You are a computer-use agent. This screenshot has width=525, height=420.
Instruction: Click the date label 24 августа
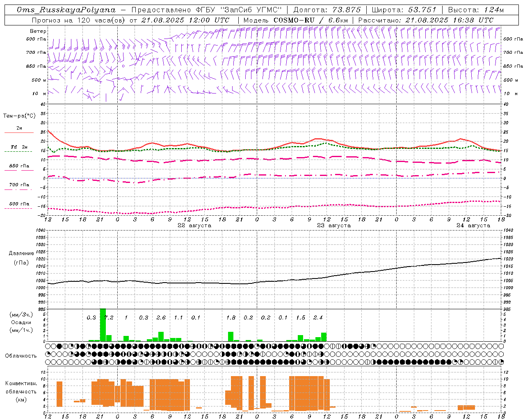(473, 226)
